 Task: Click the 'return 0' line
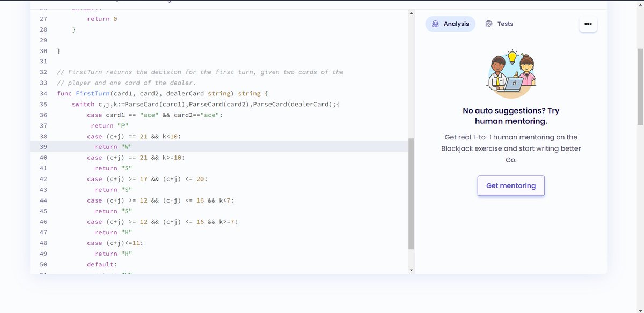[x=102, y=19]
